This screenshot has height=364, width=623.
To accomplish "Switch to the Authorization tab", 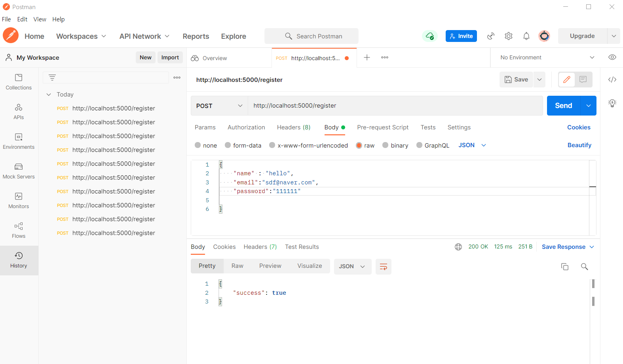I will (246, 127).
